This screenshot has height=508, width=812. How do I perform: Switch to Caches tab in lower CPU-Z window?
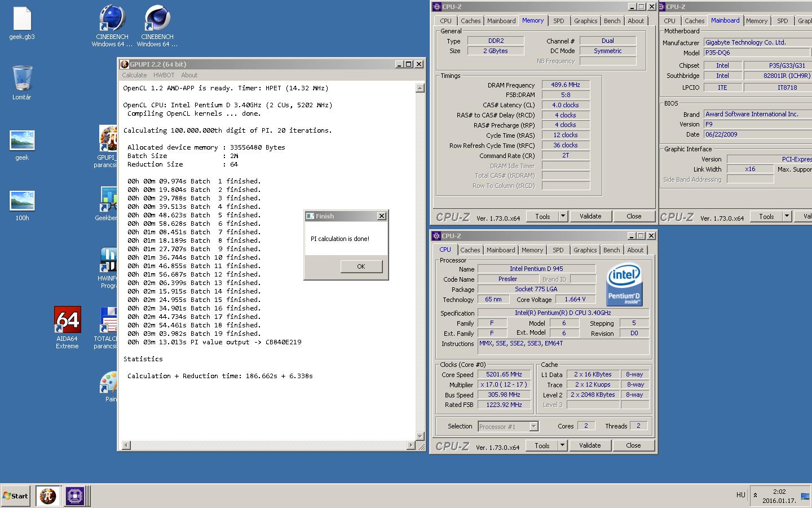pos(470,250)
